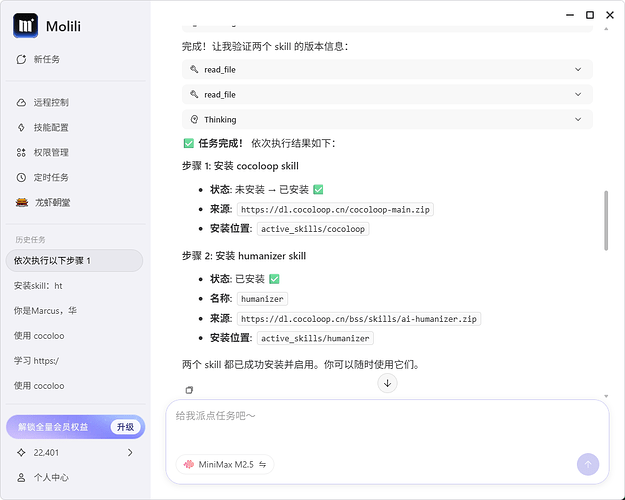This screenshot has width=625, height=500.
Task: Click the personal center user icon
Action: pos(21,477)
